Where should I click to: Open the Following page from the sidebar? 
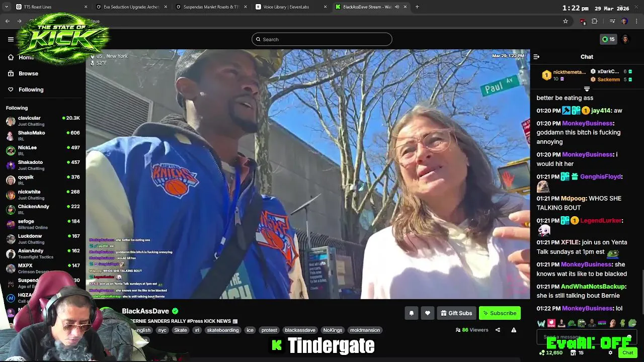click(x=31, y=89)
